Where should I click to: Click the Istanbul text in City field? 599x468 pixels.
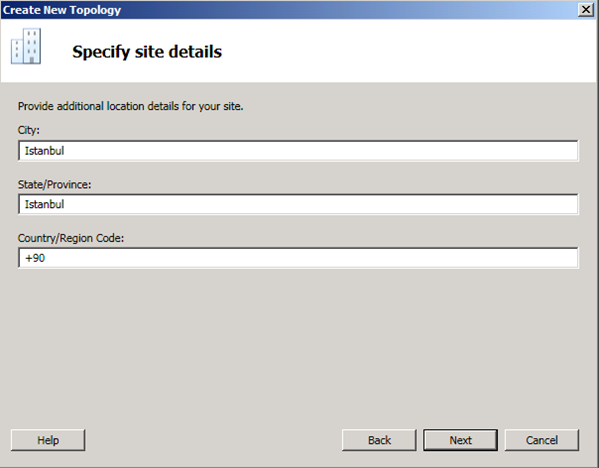[x=44, y=151]
